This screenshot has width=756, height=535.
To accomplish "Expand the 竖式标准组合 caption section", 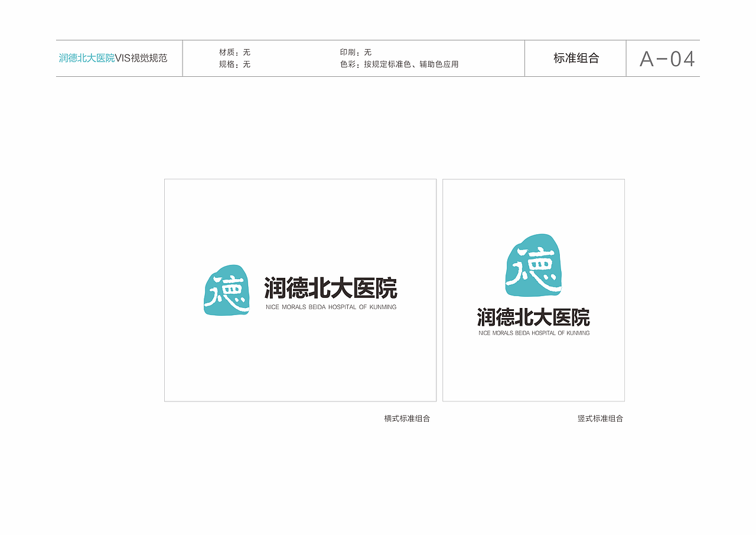I will coord(601,419).
